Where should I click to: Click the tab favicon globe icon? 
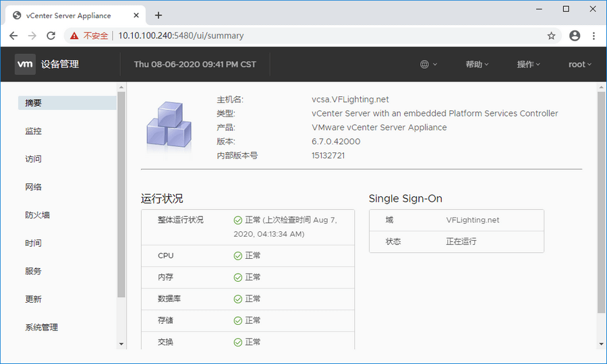[17, 16]
